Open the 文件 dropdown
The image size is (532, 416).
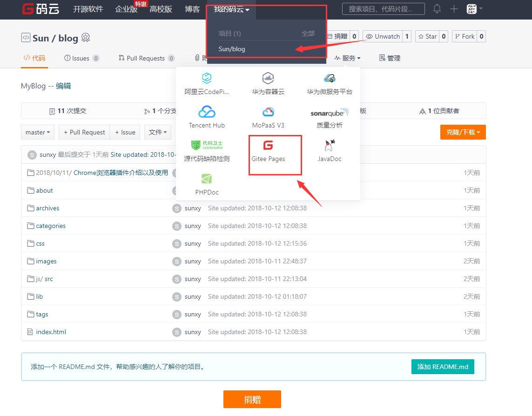[x=158, y=132]
